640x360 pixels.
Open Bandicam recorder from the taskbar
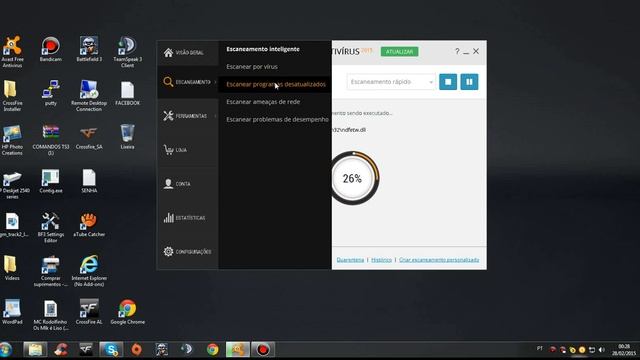(x=263, y=350)
